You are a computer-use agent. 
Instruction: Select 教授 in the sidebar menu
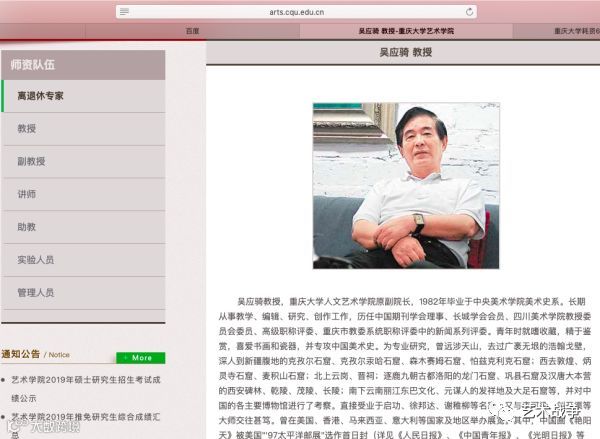tap(83, 129)
